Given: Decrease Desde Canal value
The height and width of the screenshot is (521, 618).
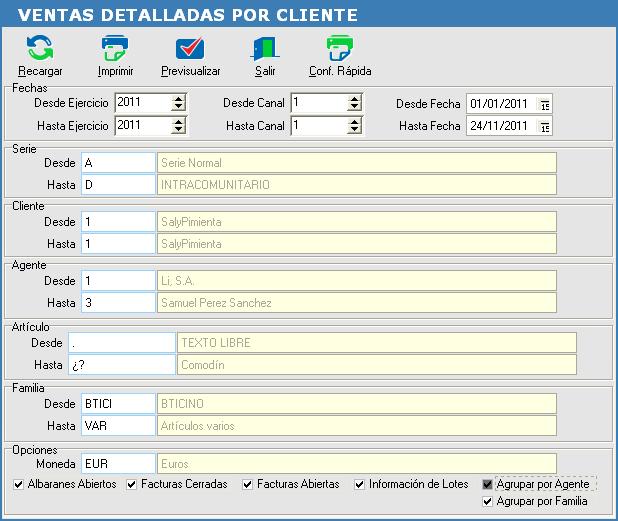Looking at the screenshot, I should tap(355, 106).
